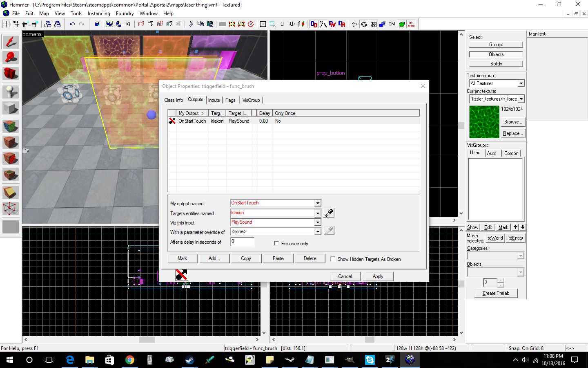Toggle the 2D grid display
This screenshot has width=588, height=368.
(x=7, y=24)
